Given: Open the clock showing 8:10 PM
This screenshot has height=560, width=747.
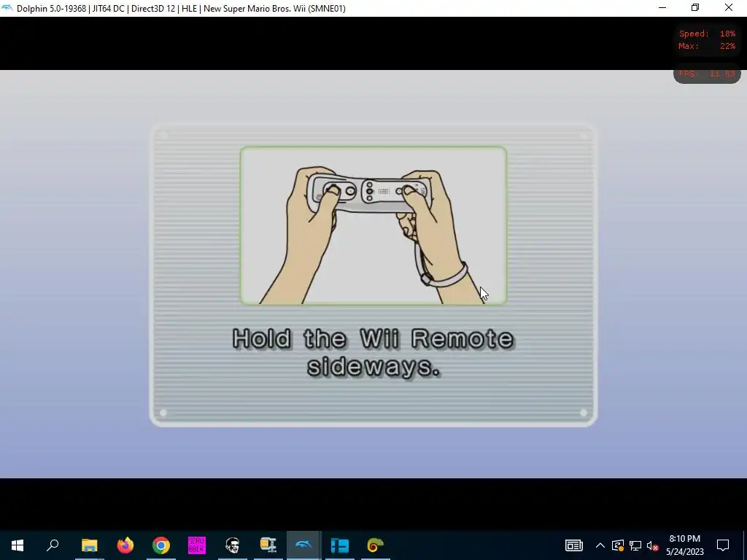Looking at the screenshot, I should [x=684, y=545].
